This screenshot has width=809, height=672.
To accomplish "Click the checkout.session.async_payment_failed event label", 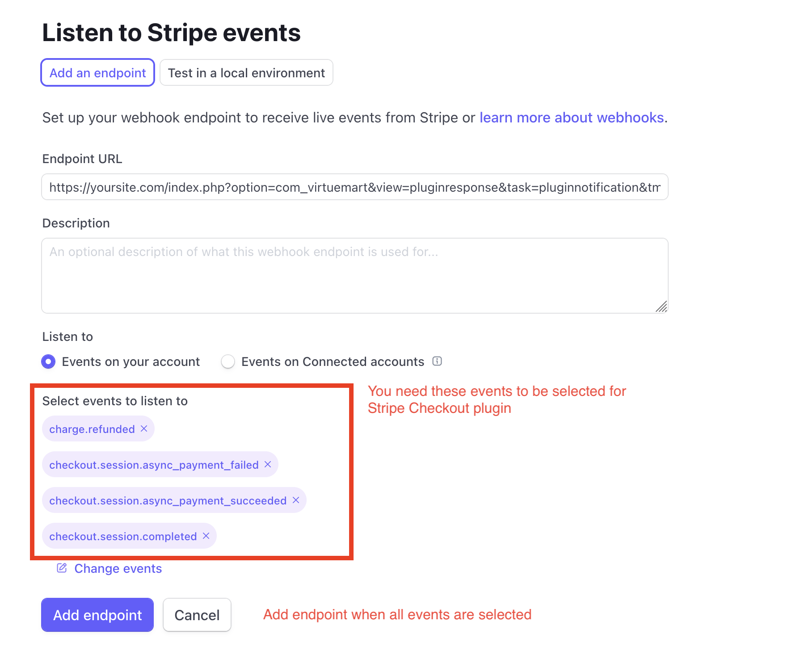I will (154, 465).
